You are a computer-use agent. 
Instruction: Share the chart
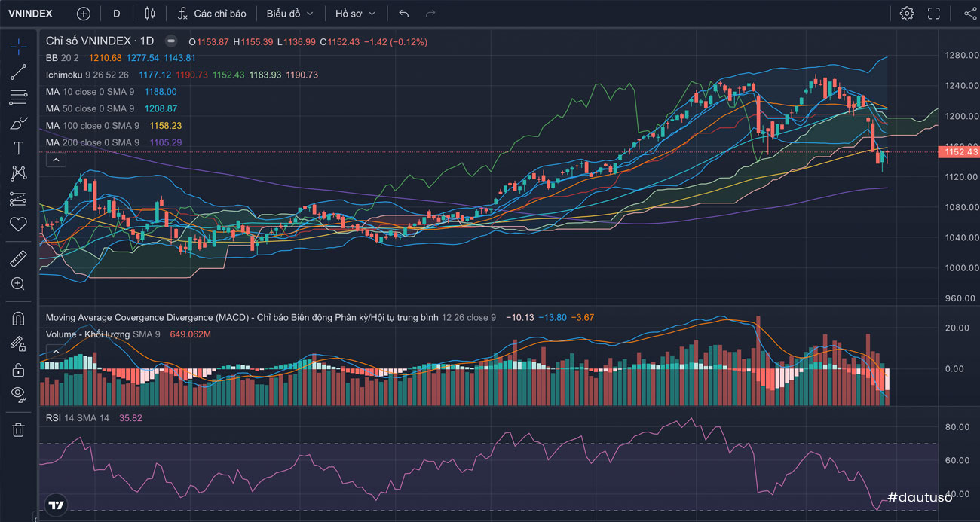(x=969, y=14)
